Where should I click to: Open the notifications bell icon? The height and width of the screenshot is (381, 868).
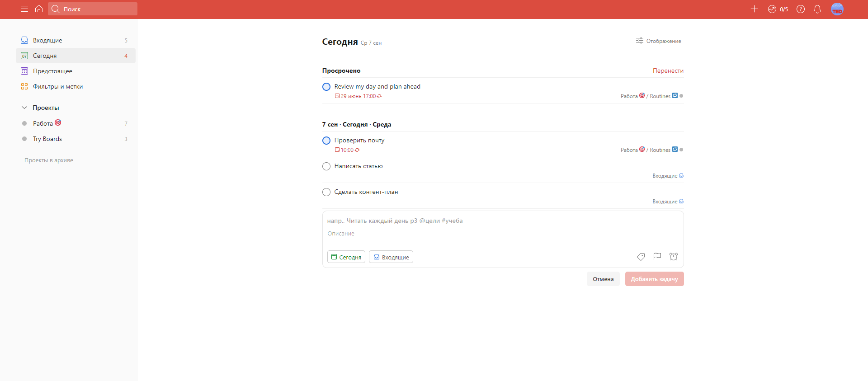click(x=817, y=9)
